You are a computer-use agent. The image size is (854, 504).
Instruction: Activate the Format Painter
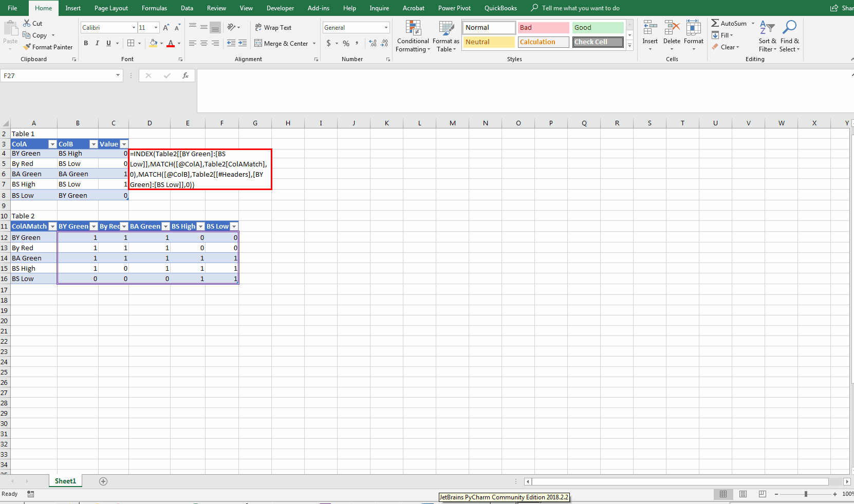coord(48,47)
